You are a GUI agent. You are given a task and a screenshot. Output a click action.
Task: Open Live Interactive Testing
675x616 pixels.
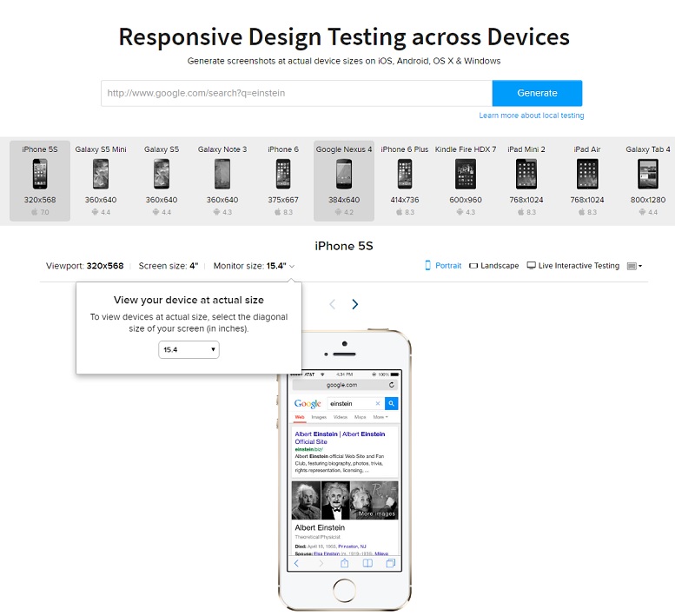573,266
